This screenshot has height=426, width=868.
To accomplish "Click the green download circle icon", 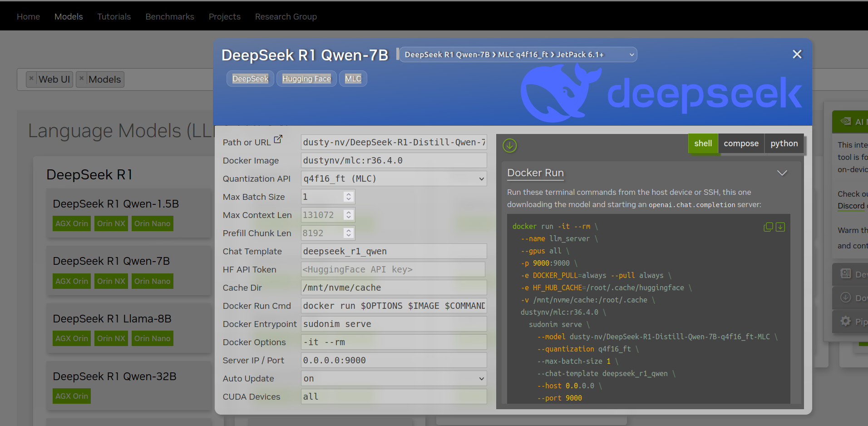I will (x=510, y=145).
